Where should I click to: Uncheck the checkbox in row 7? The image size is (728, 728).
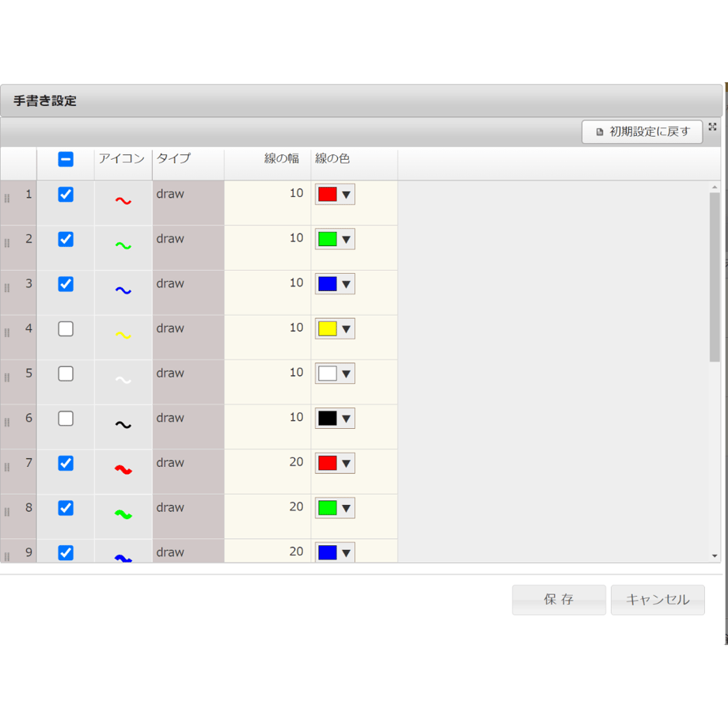pos(66,464)
